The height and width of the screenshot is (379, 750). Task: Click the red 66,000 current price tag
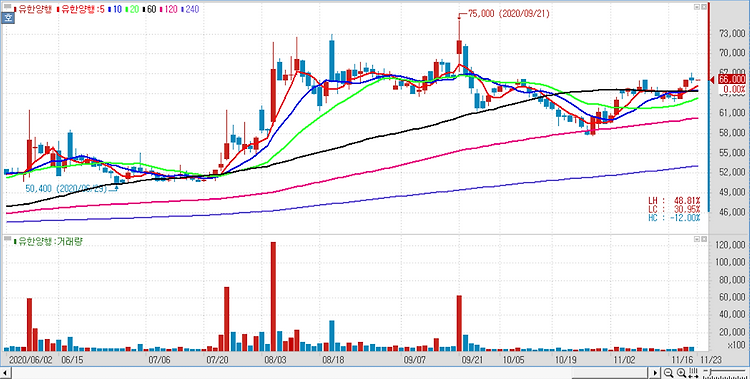click(731, 79)
